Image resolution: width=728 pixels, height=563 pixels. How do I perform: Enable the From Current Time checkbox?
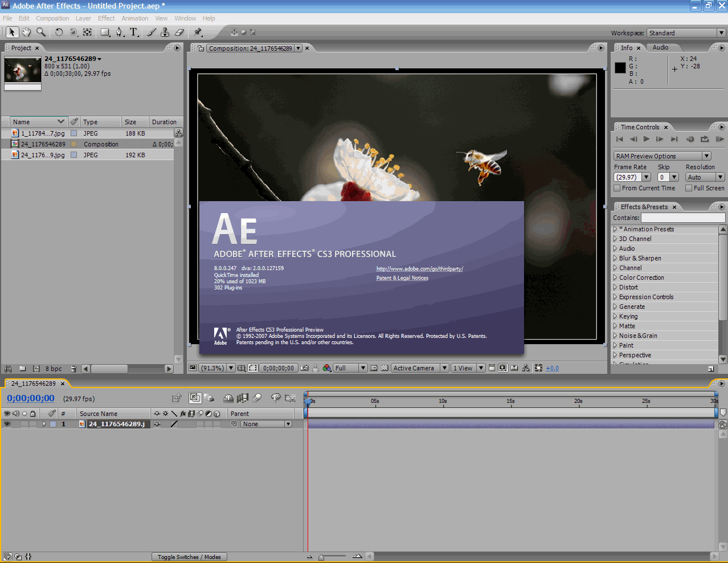click(617, 188)
